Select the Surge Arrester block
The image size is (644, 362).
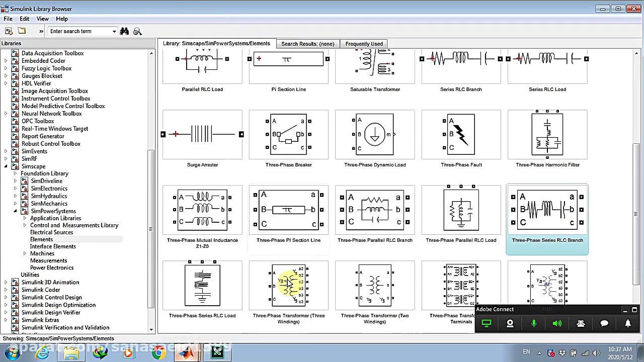202,134
